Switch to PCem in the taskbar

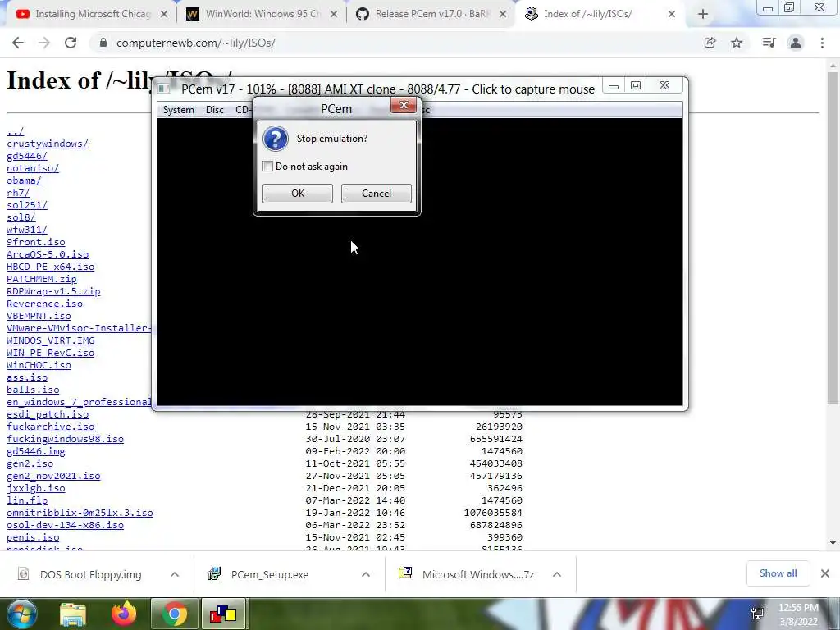(x=223, y=614)
